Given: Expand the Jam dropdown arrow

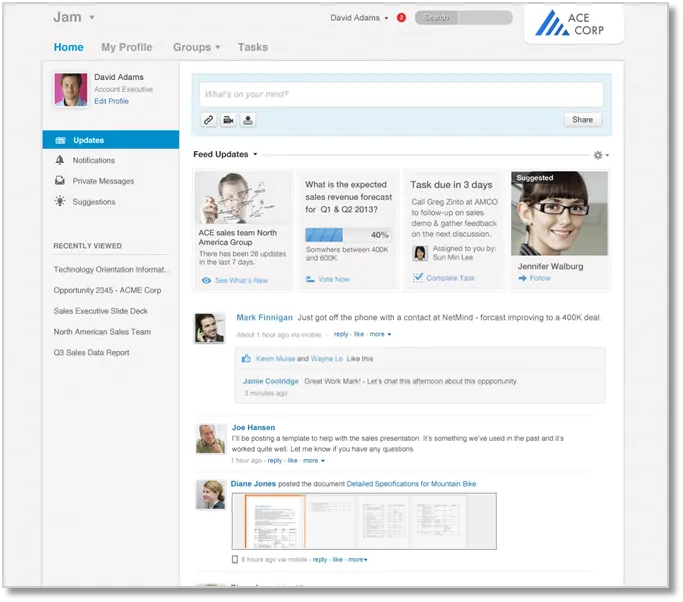Looking at the screenshot, I should click(92, 18).
